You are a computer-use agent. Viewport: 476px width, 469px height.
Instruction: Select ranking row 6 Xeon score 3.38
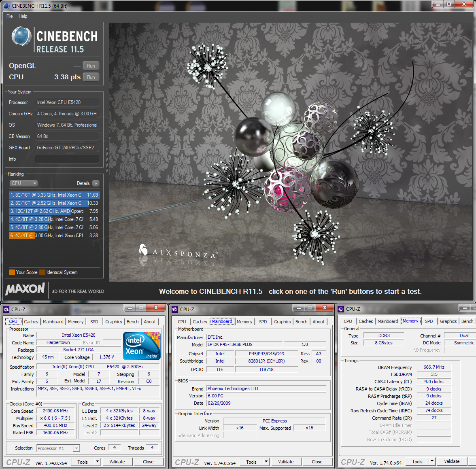54,236
